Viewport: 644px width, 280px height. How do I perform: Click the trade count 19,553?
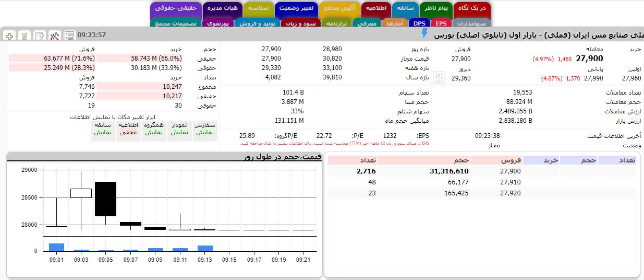[523, 92]
